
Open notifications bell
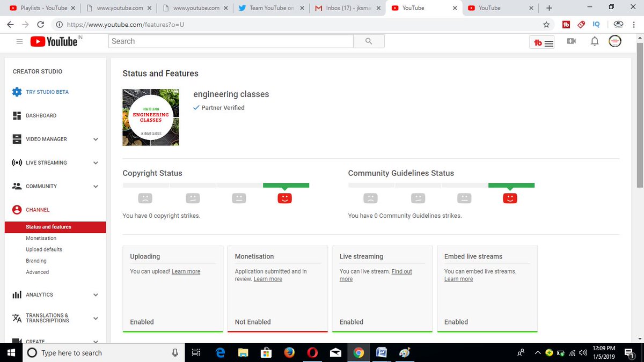click(595, 41)
